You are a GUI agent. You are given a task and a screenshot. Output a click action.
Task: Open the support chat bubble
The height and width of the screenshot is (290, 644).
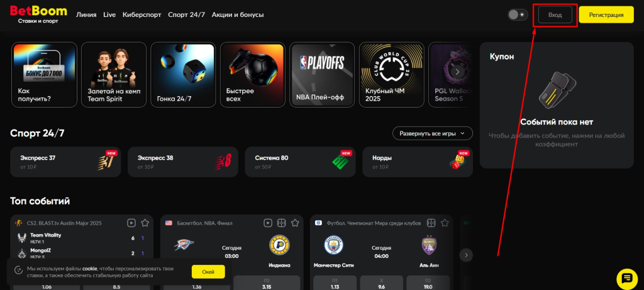627,279
